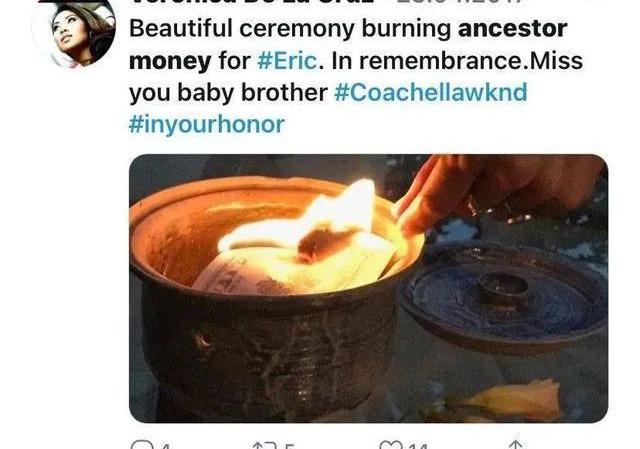640x449 pixels.
Task: Click the bold "ancestor" search term
Action: [x=513, y=29]
